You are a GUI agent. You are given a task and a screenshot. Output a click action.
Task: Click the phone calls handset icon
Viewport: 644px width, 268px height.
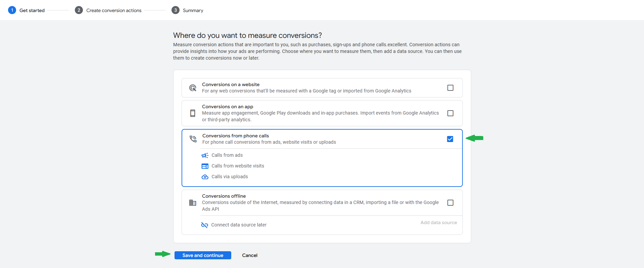click(193, 139)
